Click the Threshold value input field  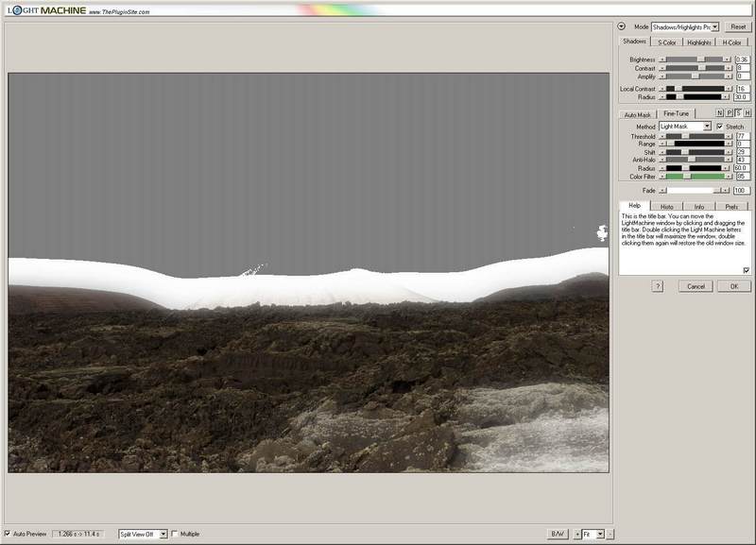point(742,136)
